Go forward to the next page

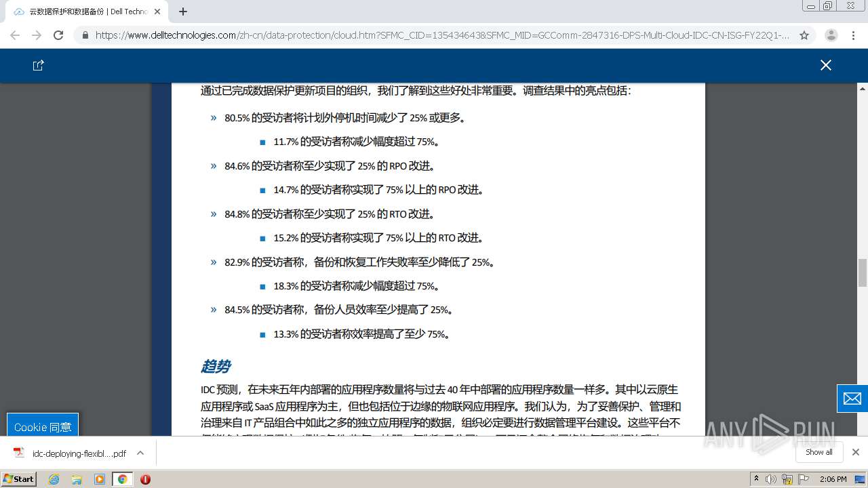pyautogui.click(x=37, y=35)
